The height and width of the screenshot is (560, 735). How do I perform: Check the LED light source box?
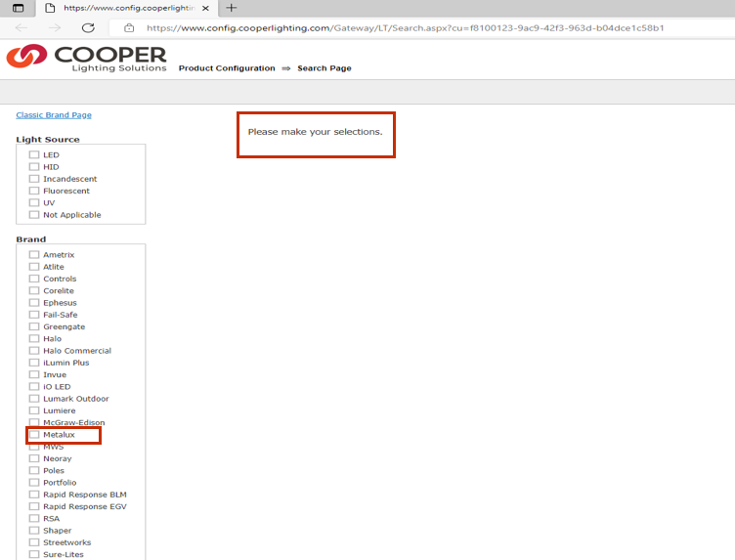tap(34, 154)
